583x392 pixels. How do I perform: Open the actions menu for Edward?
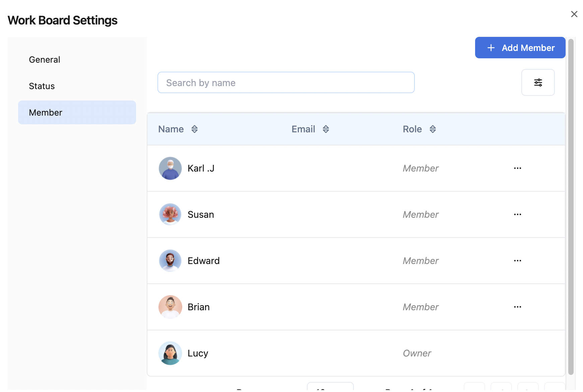point(518,261)
